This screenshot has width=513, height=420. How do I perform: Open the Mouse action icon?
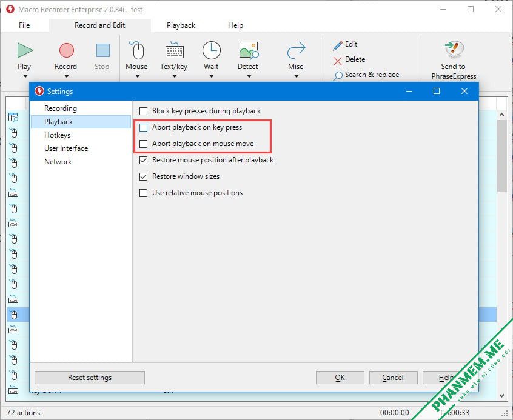click(x=138, y=50)
